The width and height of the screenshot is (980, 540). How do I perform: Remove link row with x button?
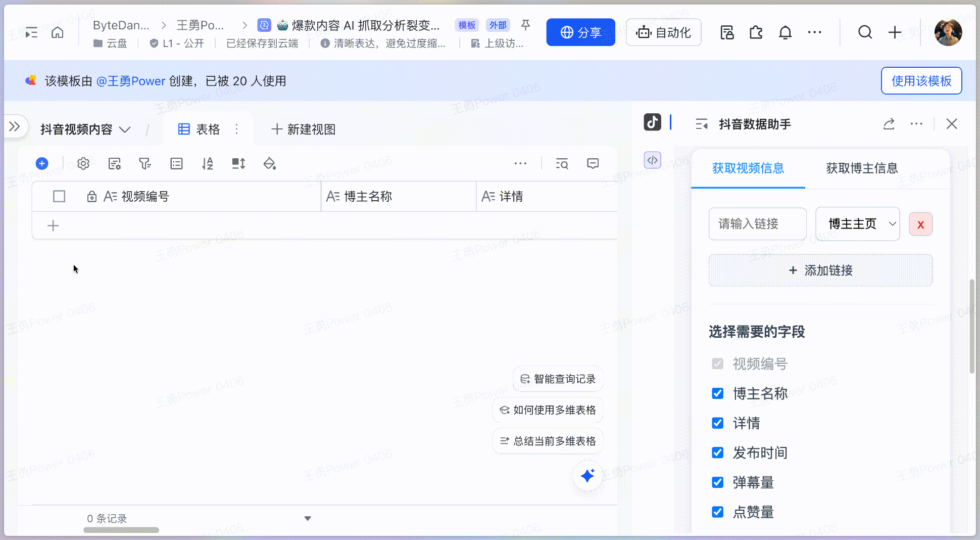coord(920,224)
